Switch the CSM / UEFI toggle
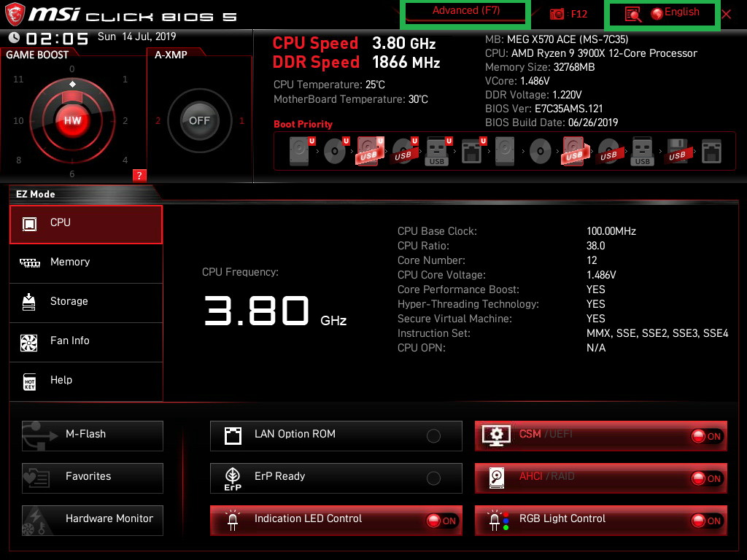747x560 pixels. (x=707, y=436)
